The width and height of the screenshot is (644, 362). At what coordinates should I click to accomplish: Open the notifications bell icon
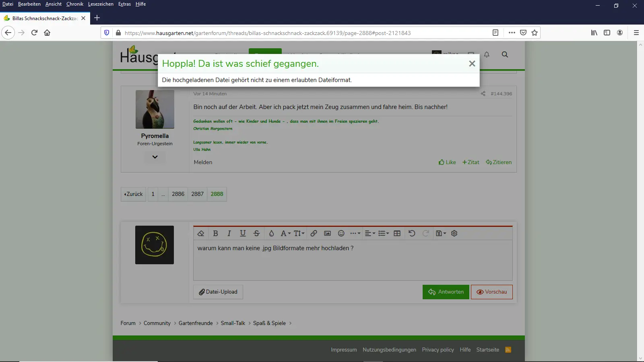(487, 55)
